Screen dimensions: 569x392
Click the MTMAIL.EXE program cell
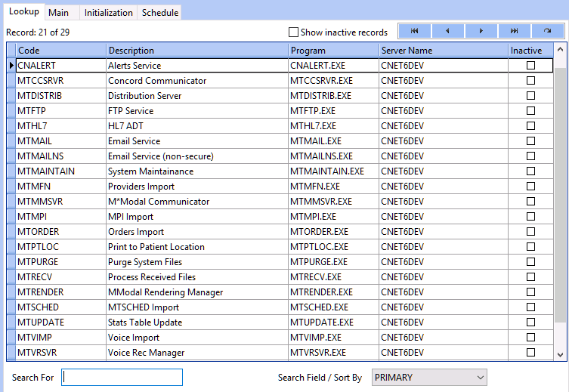click(334, 140)
